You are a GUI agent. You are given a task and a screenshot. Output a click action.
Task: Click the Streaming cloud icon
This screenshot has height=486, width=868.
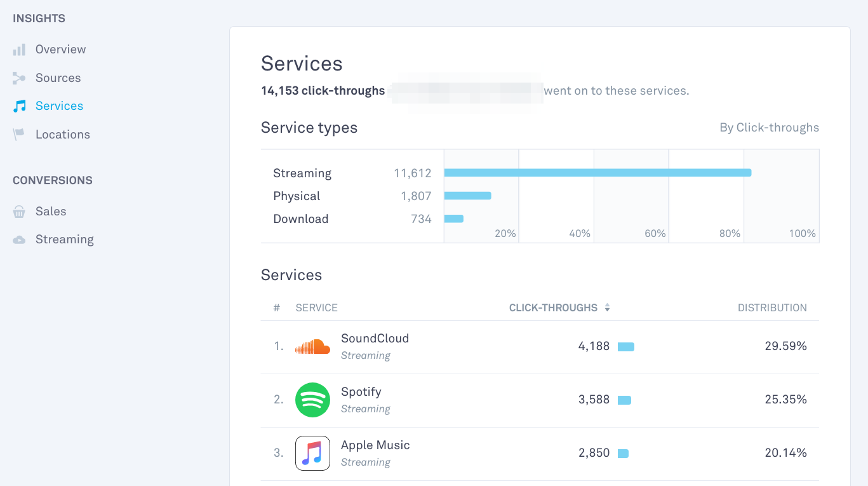[19, 240]
